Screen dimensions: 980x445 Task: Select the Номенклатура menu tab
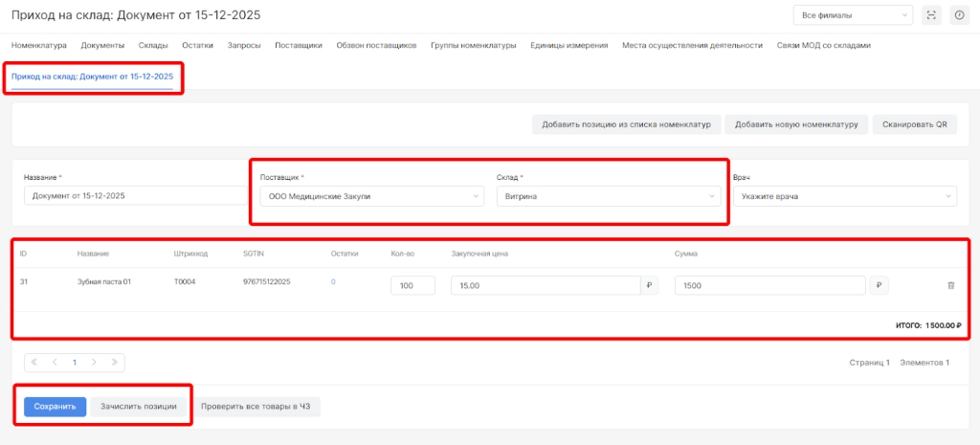pos(39,45)
